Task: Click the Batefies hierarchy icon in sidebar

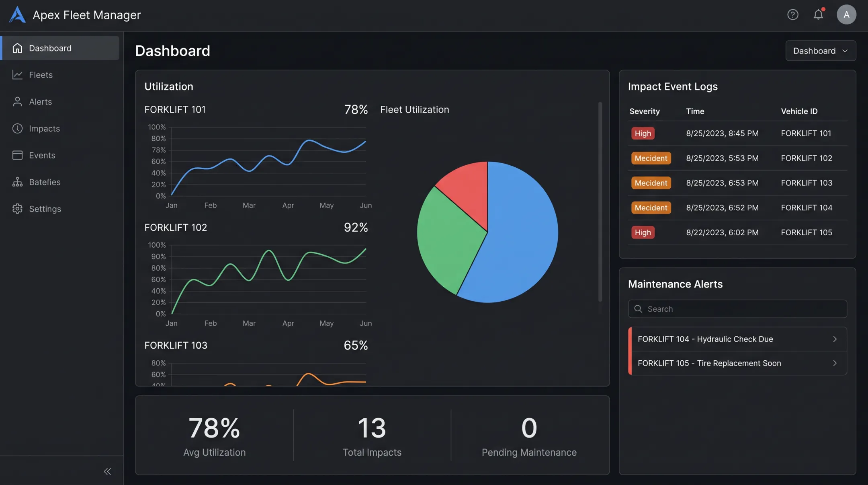Action: (17, 182)
